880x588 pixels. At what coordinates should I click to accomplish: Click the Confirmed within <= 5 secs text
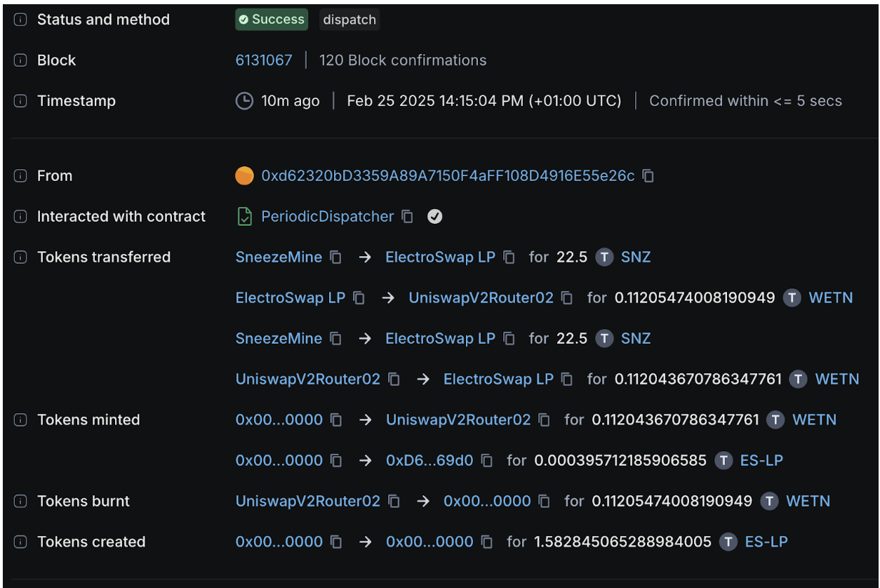(x=745, y=101)
